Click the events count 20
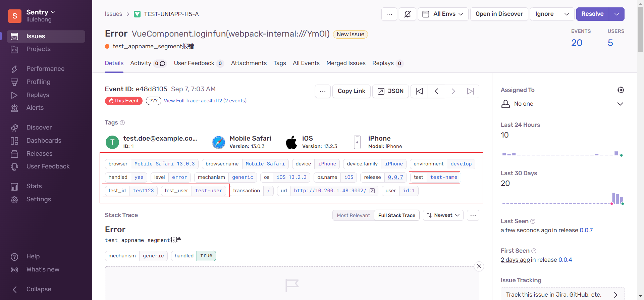 [x=577, y=43]
